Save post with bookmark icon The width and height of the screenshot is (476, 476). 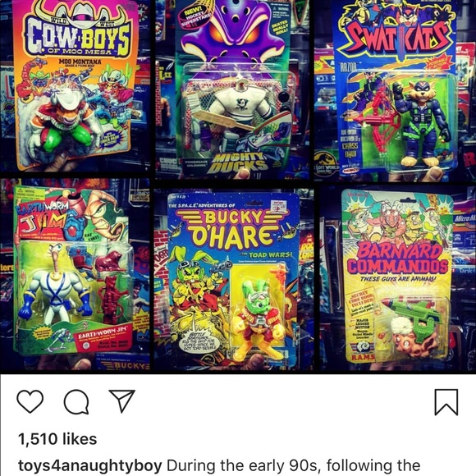pos(446,402)
